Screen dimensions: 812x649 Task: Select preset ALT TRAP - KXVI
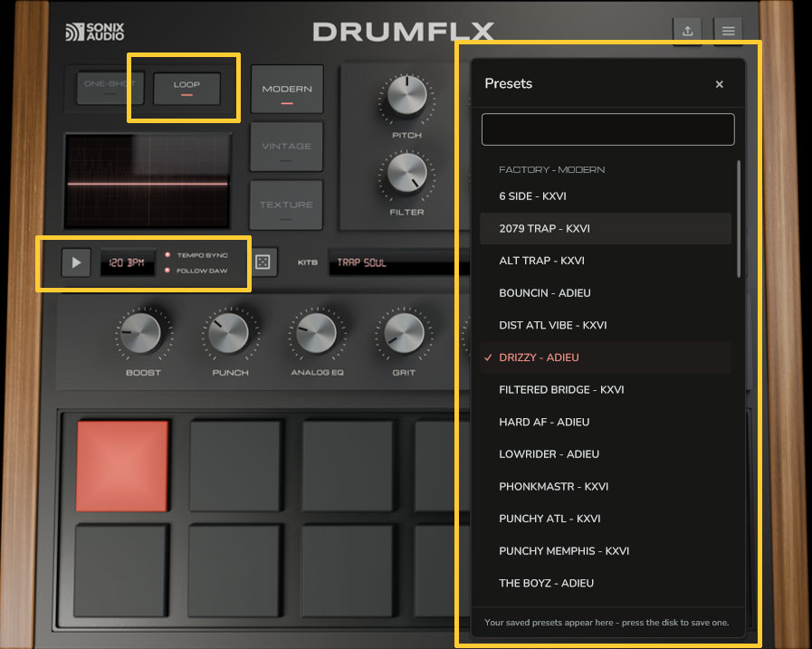point(606,261)
